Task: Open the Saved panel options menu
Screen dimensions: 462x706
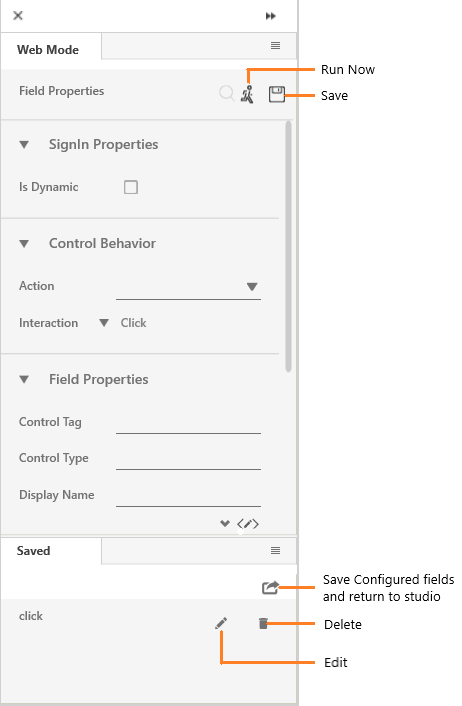Action: pyautogui.click(x=276, y=550)
